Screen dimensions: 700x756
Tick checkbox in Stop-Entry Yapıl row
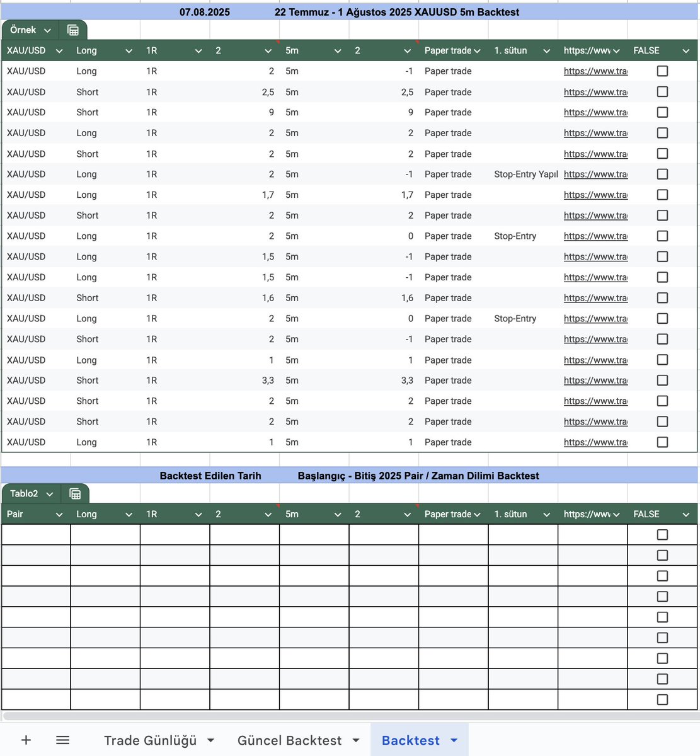pyautogui.click(x=662, y=174)
